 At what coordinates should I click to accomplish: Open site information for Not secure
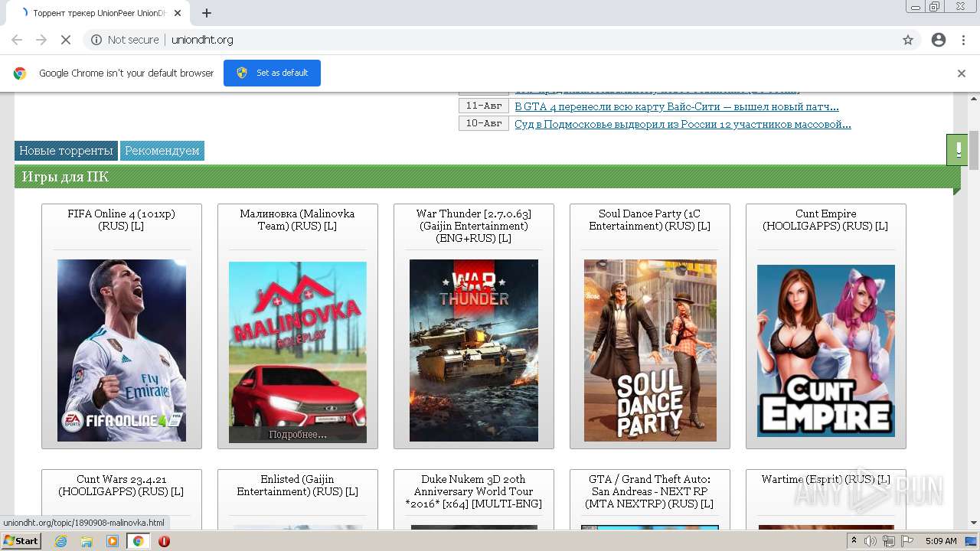[x=125, y=40]
